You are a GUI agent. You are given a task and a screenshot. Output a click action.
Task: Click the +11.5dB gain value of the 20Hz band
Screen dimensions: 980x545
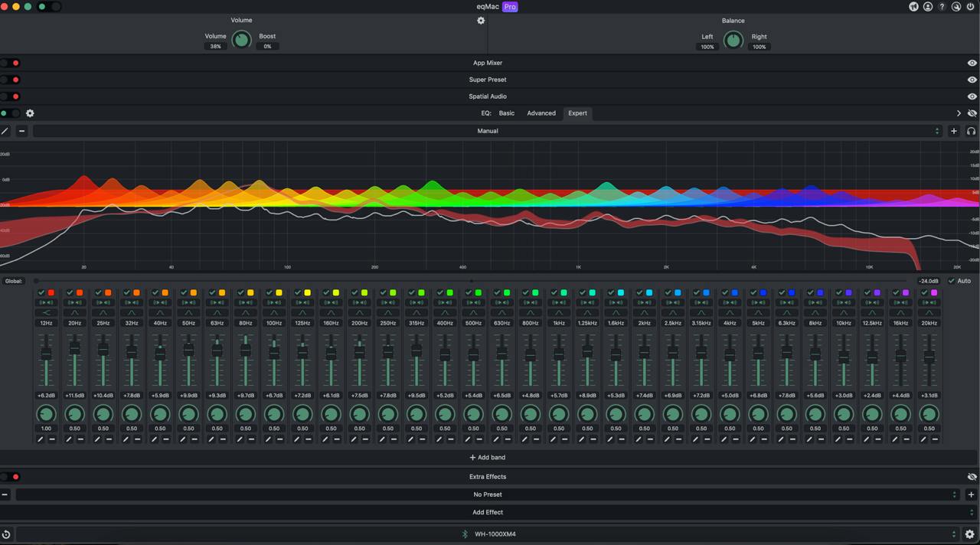(x=74, y=396)
